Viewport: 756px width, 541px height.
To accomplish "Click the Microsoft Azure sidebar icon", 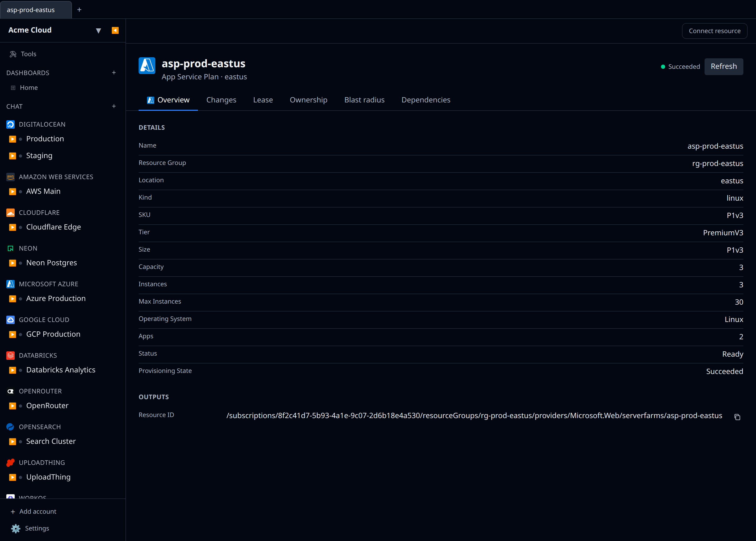I will coord(11,284).
